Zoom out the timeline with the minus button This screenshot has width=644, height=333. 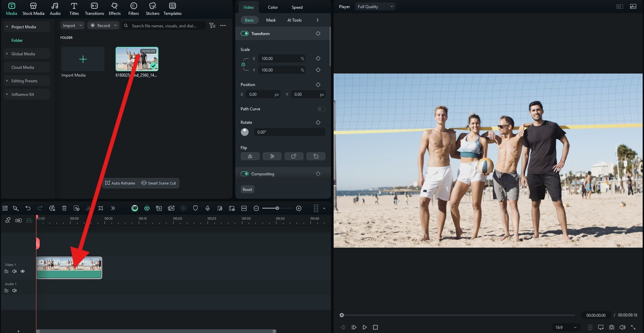tap(256, 208)
